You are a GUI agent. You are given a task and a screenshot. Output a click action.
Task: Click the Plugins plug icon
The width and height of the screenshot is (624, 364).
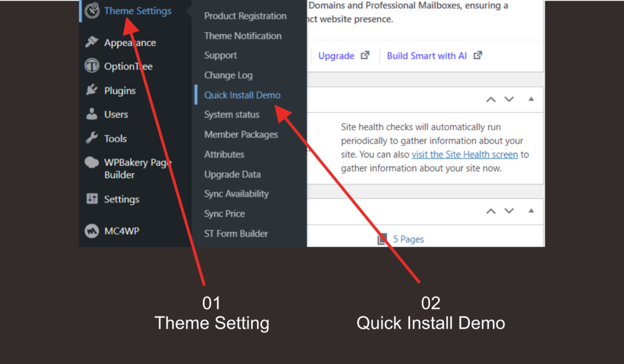pos(93,90)
